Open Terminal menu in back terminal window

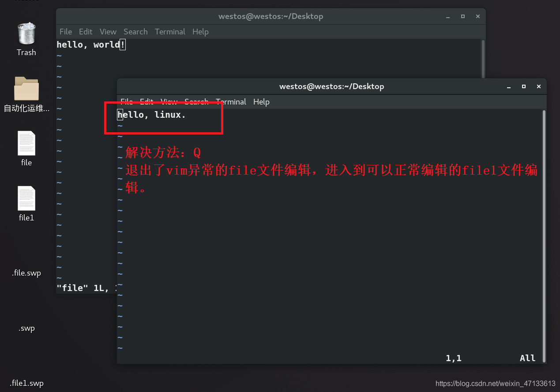[170, 32]
